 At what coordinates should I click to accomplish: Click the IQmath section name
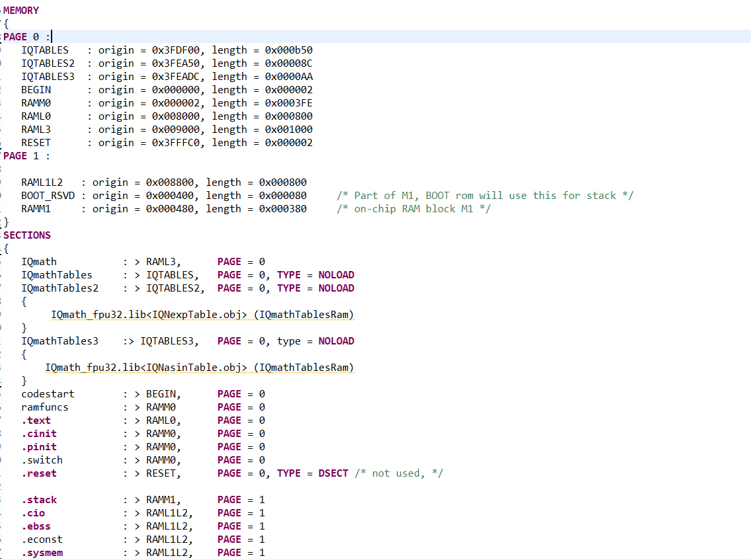click(39, 262)
